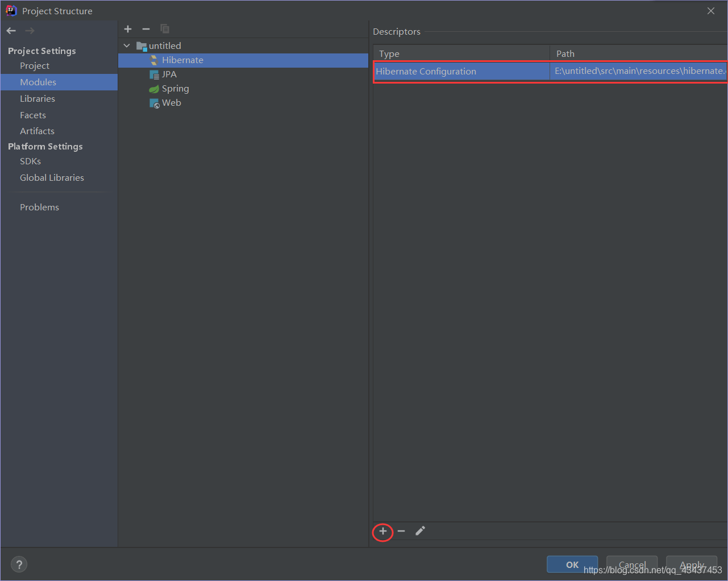Edit descriptor with pencil icon

[421, 532]
